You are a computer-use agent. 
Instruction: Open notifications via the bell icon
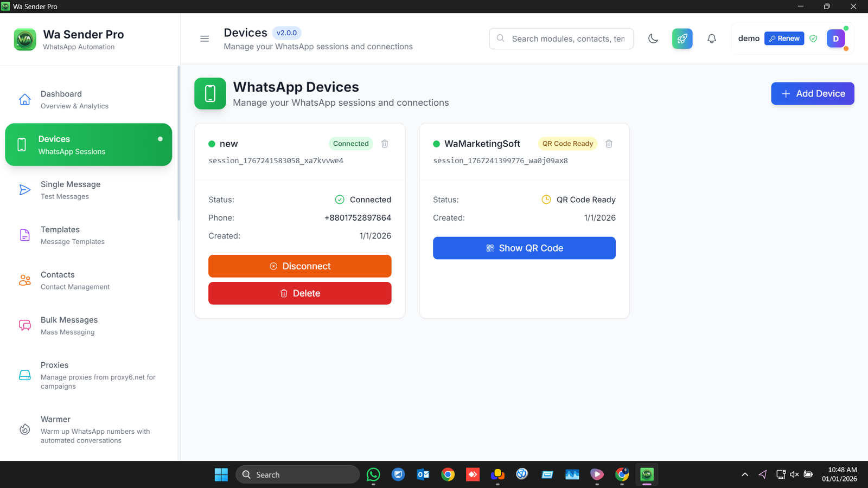[711, 38]
